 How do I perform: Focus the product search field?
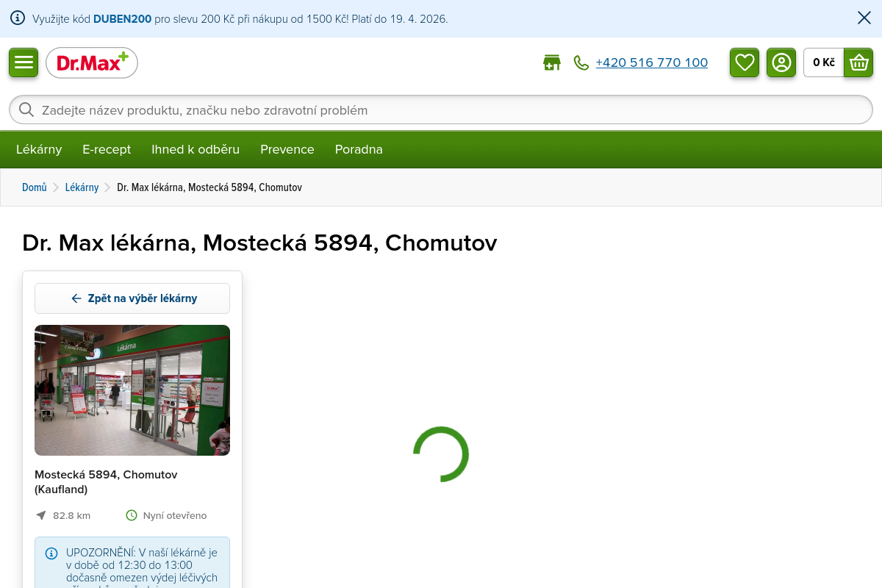pyautogui.click(x=441, y=110)
